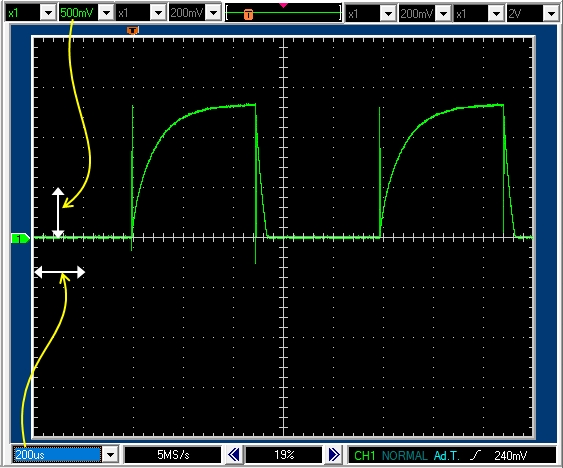Image resolution: width=563 pixels, height=468 pixels.
Task: Open the 200us timebase dropdown arrow
Action: (x=110, y=455)
